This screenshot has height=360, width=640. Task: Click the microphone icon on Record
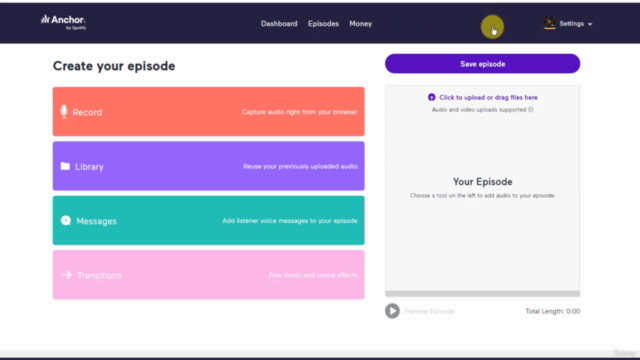point(64,112)
